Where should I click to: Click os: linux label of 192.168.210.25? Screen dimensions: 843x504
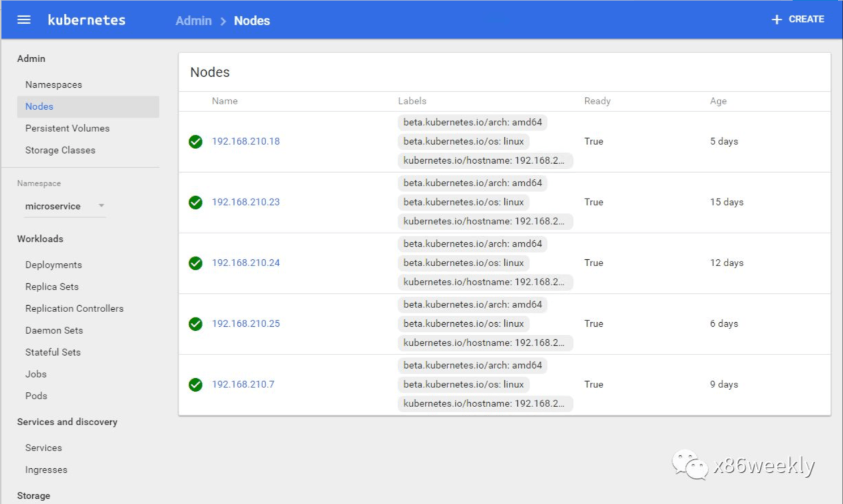(463, 324)
